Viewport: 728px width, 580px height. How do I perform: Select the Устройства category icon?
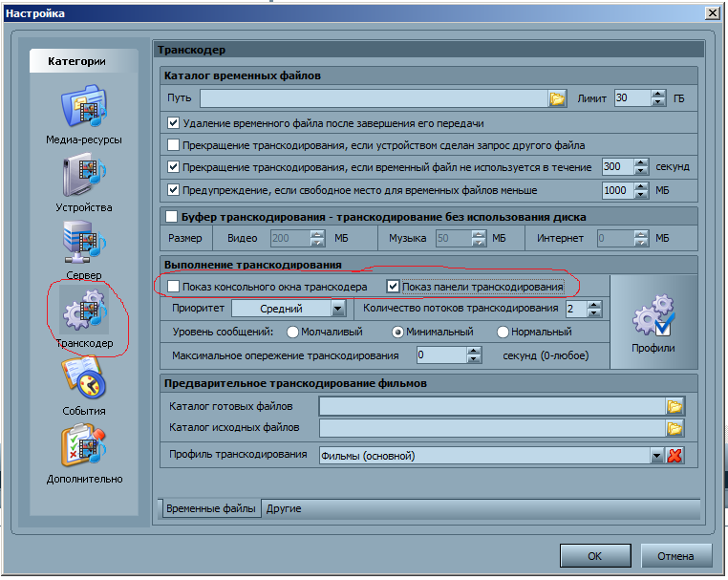84,180
